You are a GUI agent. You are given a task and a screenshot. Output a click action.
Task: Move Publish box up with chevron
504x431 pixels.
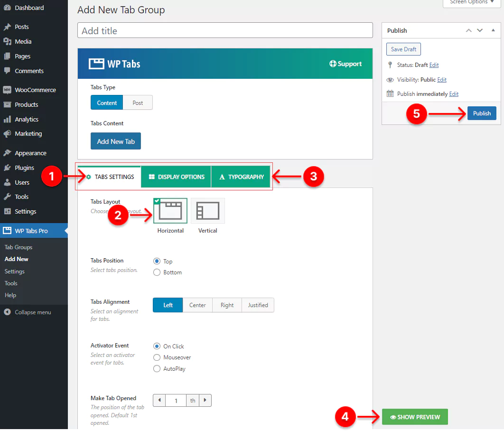pyautogui.click(x=468, y=30)
